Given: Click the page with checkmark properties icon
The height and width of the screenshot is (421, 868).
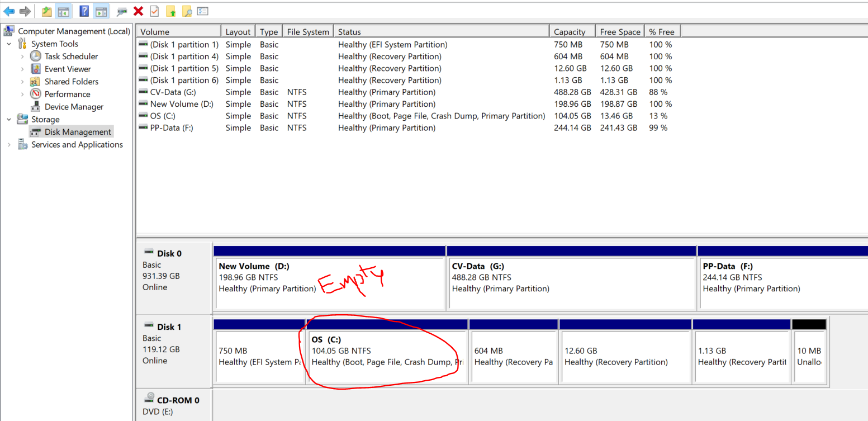Looking at the screenshot, I should coord(154,11).
